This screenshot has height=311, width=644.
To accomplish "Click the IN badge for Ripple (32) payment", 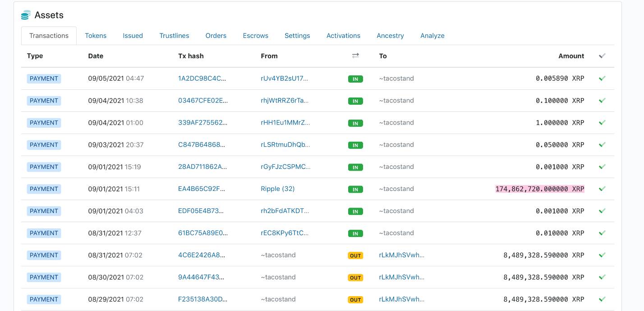I will (355, 189).
